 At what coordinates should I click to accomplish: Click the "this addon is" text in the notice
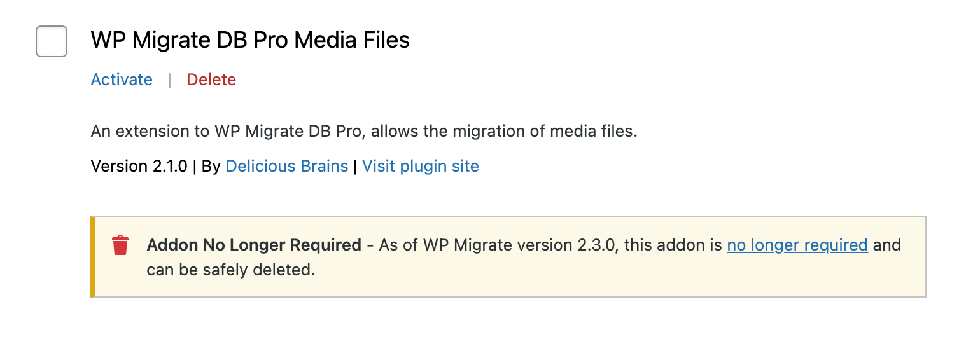(x=673, y=245)
